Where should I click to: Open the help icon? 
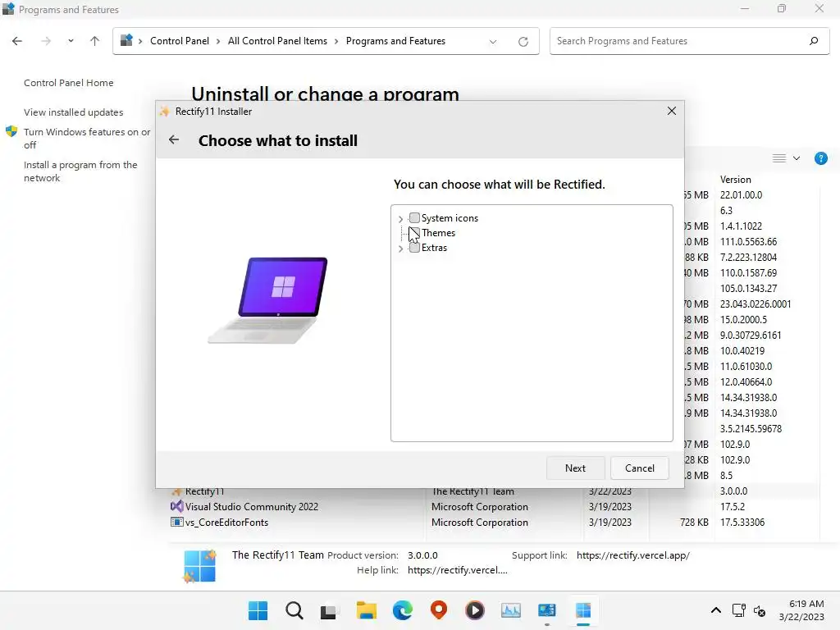820,158
